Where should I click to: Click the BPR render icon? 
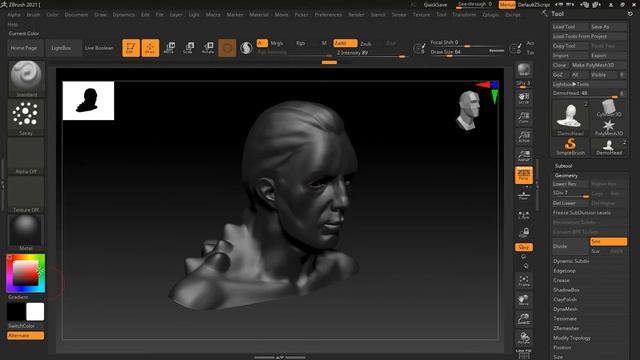tap(524, 71)
